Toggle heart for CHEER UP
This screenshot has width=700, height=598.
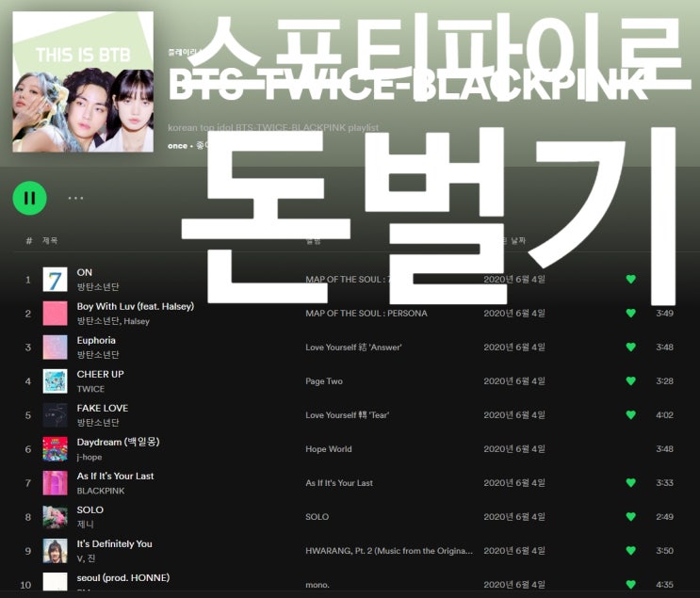(x=631, y=380)
